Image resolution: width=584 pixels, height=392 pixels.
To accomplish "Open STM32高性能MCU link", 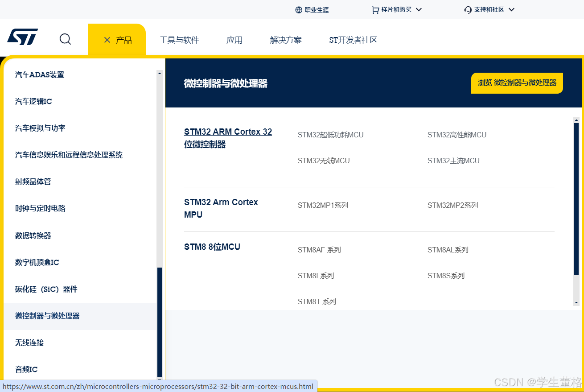I will [x=457, y=135].
